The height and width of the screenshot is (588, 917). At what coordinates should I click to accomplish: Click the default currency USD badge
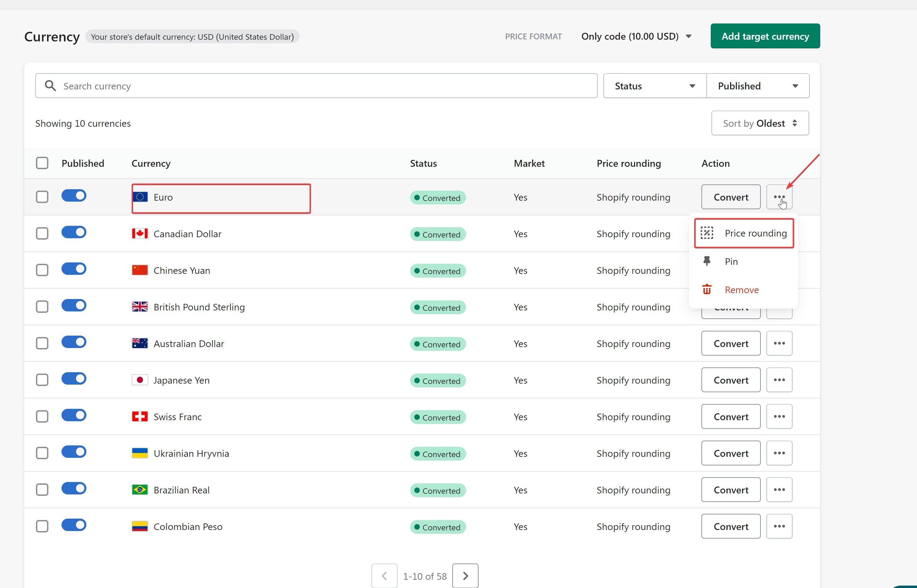coord(192,37)
